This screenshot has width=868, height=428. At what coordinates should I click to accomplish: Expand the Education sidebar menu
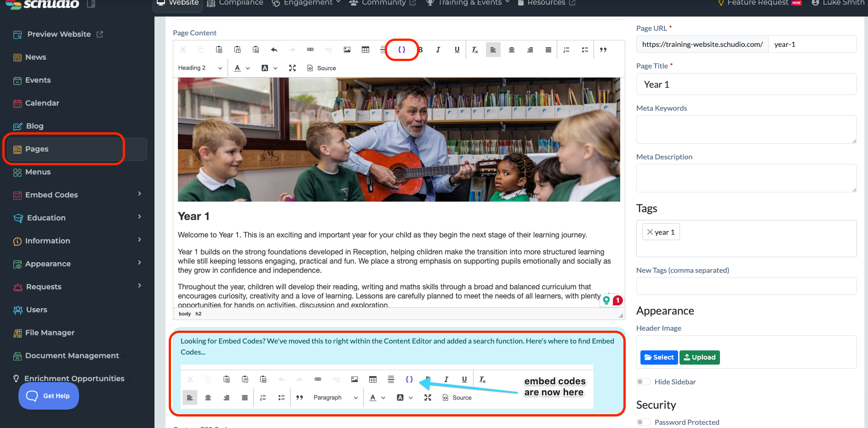pyautogui.click(x=77, y=218)
